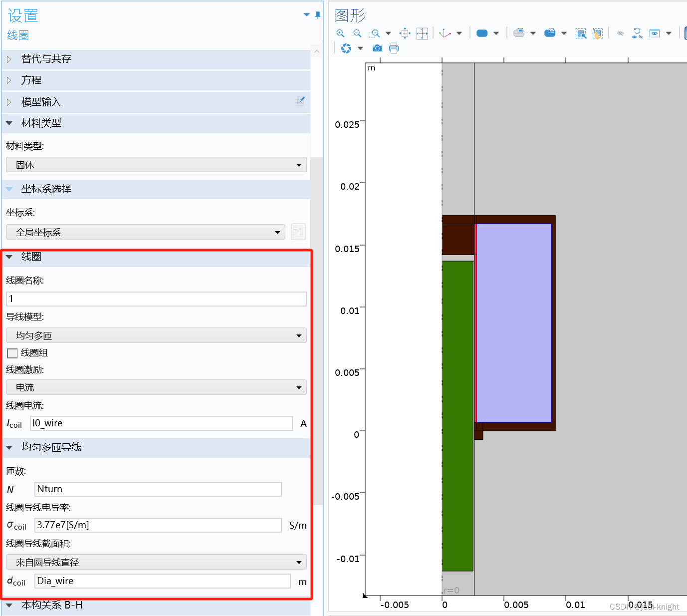
Task: Click the turns N field Nturn
Action: pyautogui.click(x=158, y=489)
